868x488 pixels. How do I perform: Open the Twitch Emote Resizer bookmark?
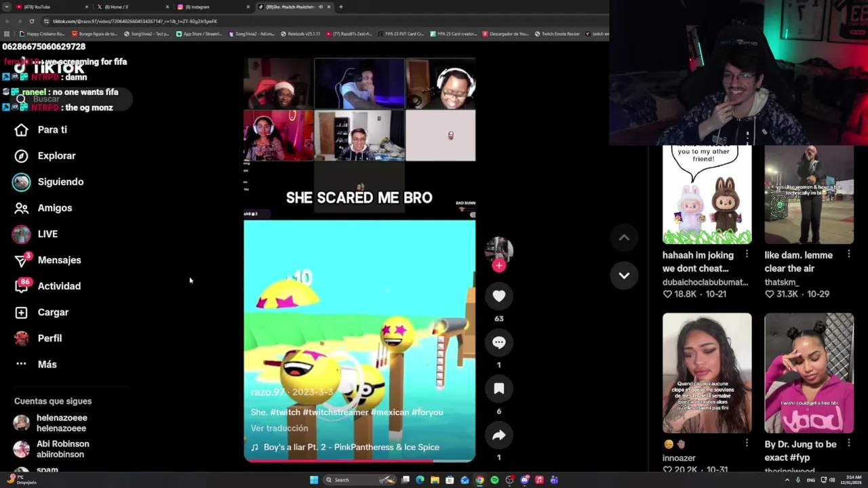557,34
